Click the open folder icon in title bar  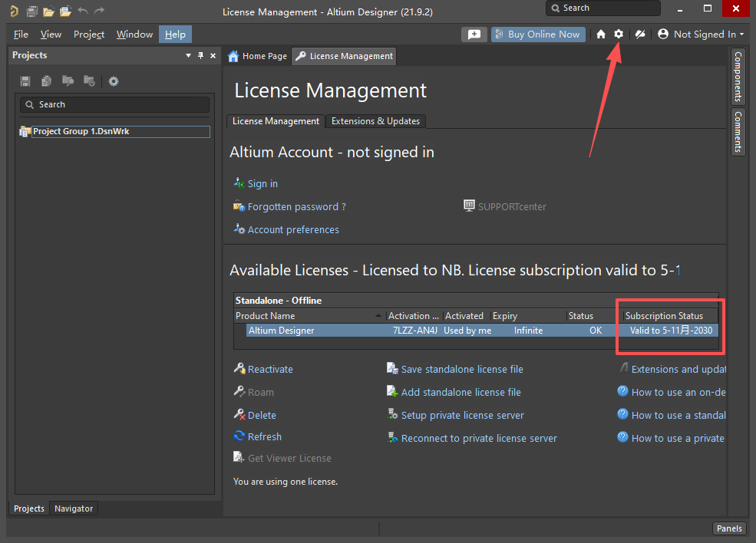tap(48, 11)
